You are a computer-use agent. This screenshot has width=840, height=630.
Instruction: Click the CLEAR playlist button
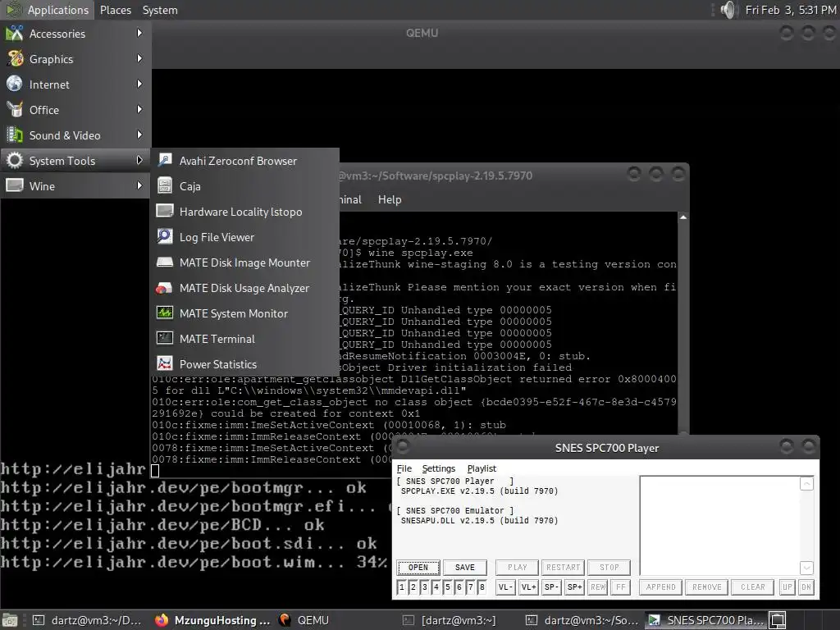click(753, 587)
